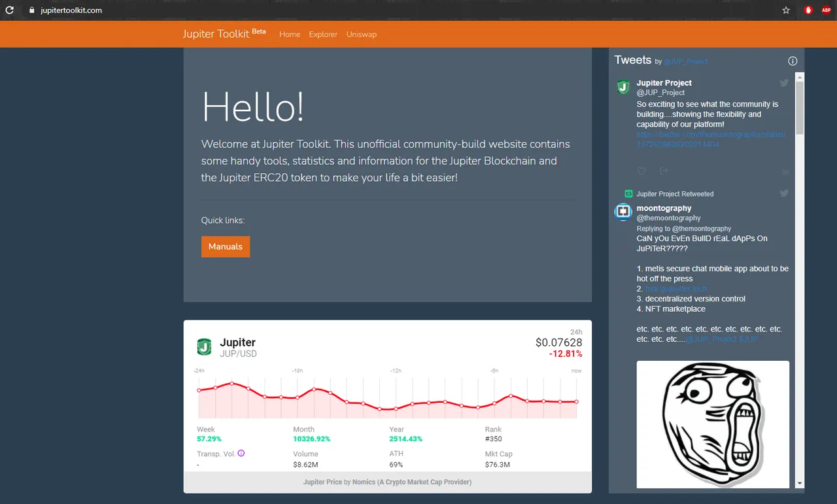Click the Tweets scrollbar up arrow
The width and height of the screenshot is (837, 504).
(x=799, y=76)
